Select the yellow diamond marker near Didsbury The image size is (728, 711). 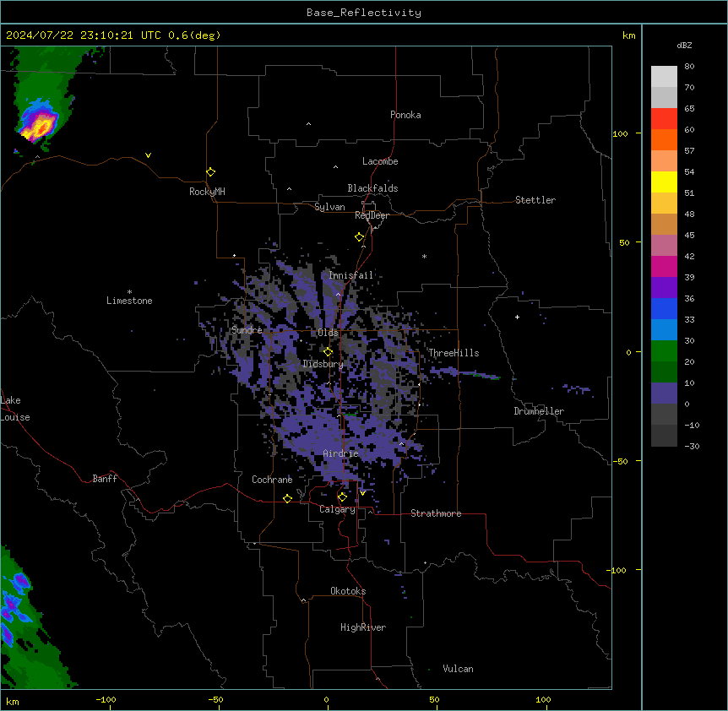pos(328,352)
